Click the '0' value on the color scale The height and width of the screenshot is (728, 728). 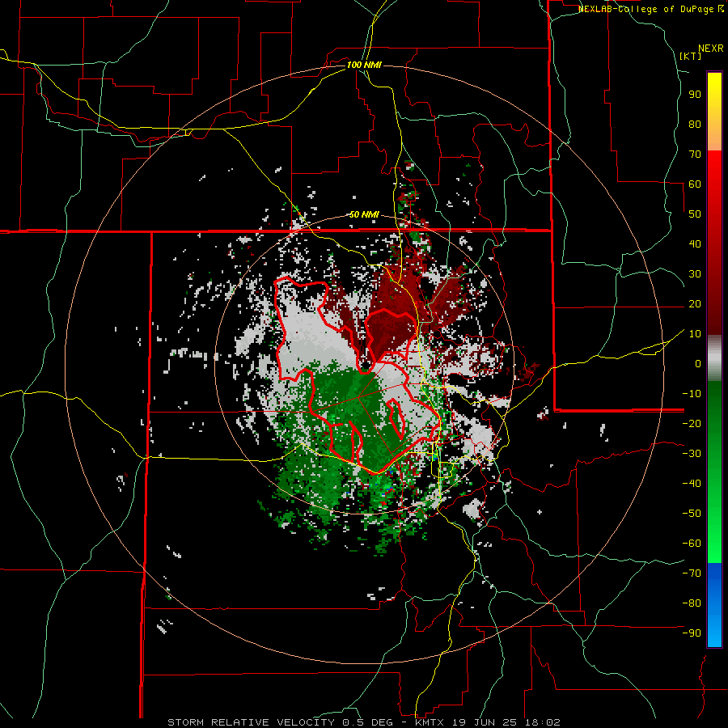(x=698, y=363)
